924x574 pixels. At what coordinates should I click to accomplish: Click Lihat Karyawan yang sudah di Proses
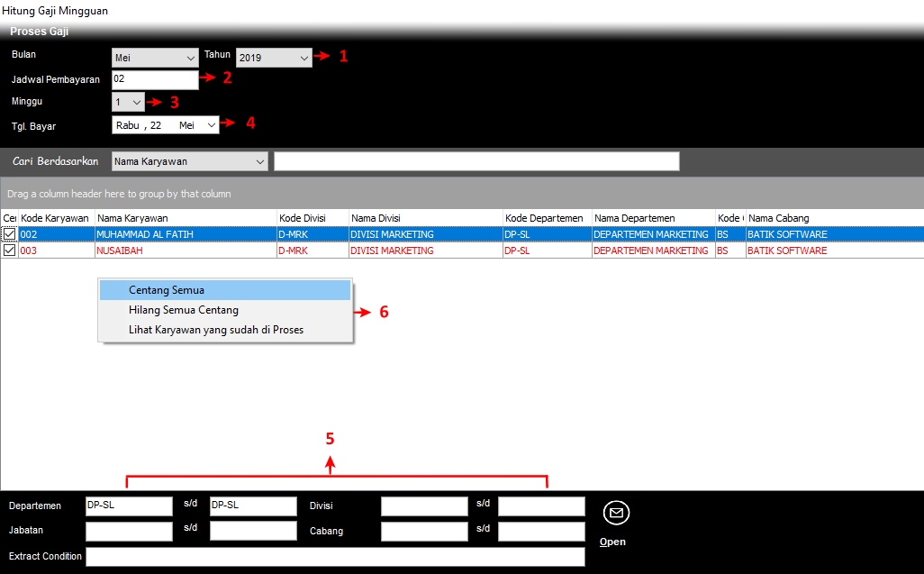point(215,330)
